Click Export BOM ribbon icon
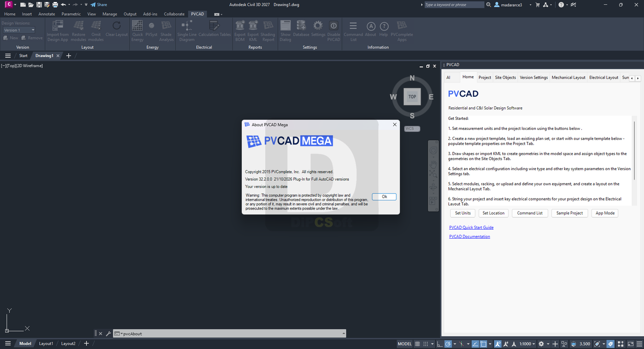This screenshot has width=644, height=349. [x=240, y=31]
